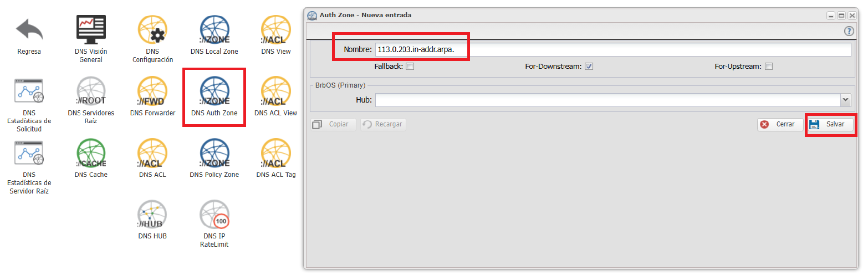
Task: Click the Salvar button
Action: (829, 125)
